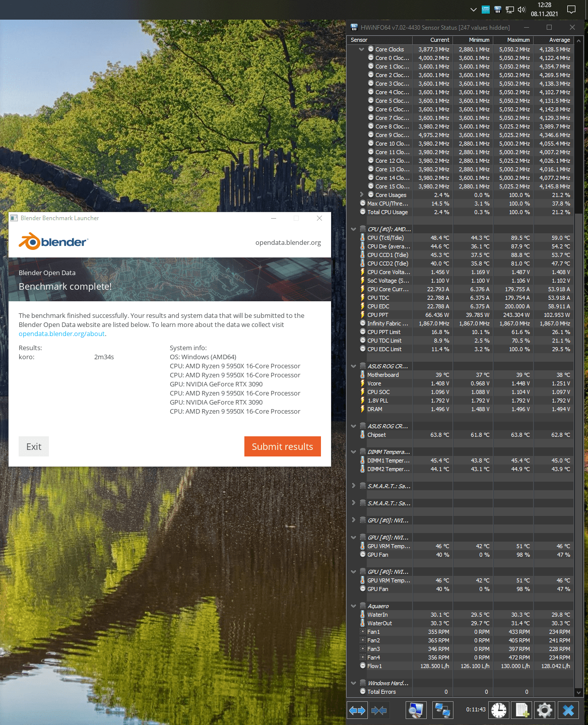
Task: Click the teal tray application icon
Action: (x=486, y=10)
